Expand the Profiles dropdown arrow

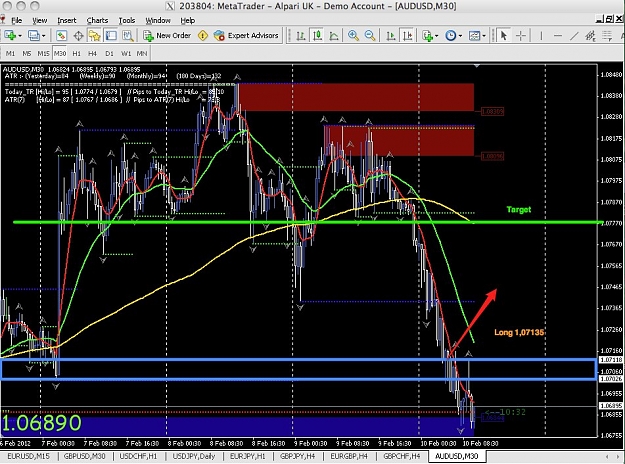coord(43,36)
